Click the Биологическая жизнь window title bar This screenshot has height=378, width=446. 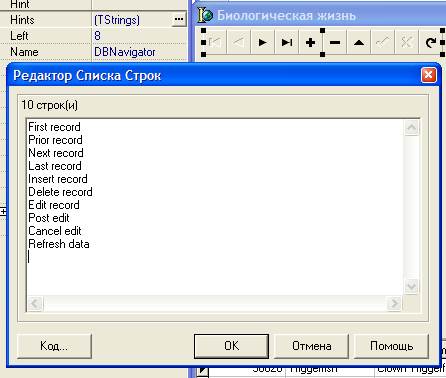[320, 15]
